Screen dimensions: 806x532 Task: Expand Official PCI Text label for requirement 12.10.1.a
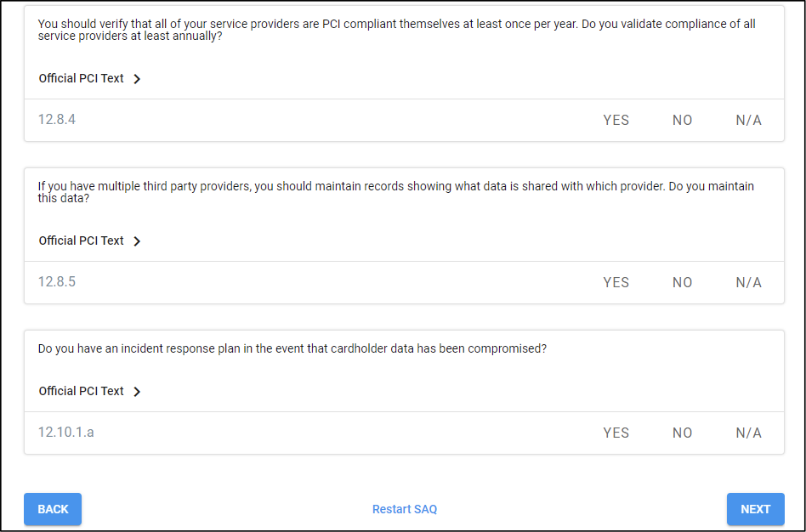click(x=82, y=391)
